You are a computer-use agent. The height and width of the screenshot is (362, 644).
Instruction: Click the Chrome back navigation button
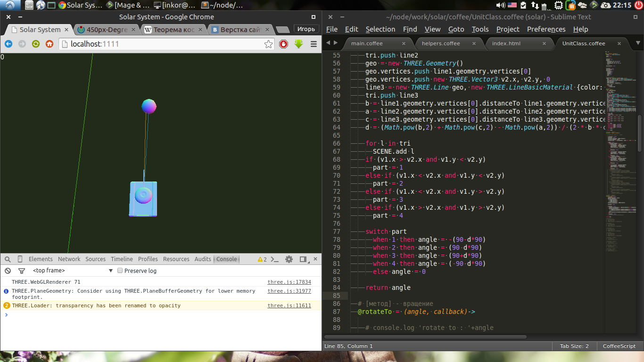coord(8,44)
